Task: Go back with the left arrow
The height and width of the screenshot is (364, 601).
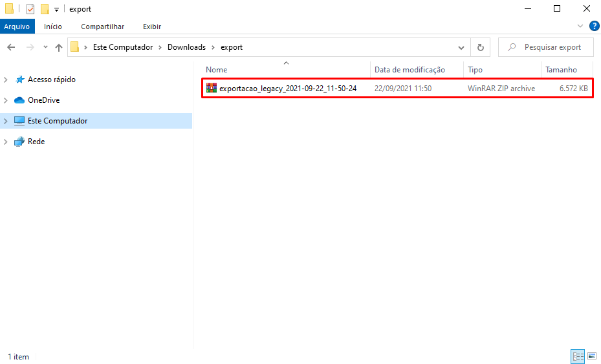Action: [11, 47]
